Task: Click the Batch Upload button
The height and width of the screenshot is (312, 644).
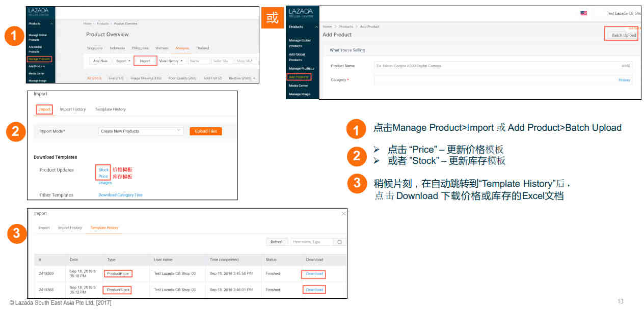Action: click(624, 35)
